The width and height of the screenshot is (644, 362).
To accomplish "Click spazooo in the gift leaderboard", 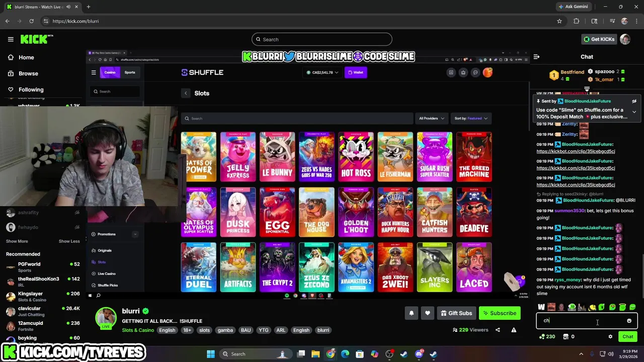I will click(604, 72).
